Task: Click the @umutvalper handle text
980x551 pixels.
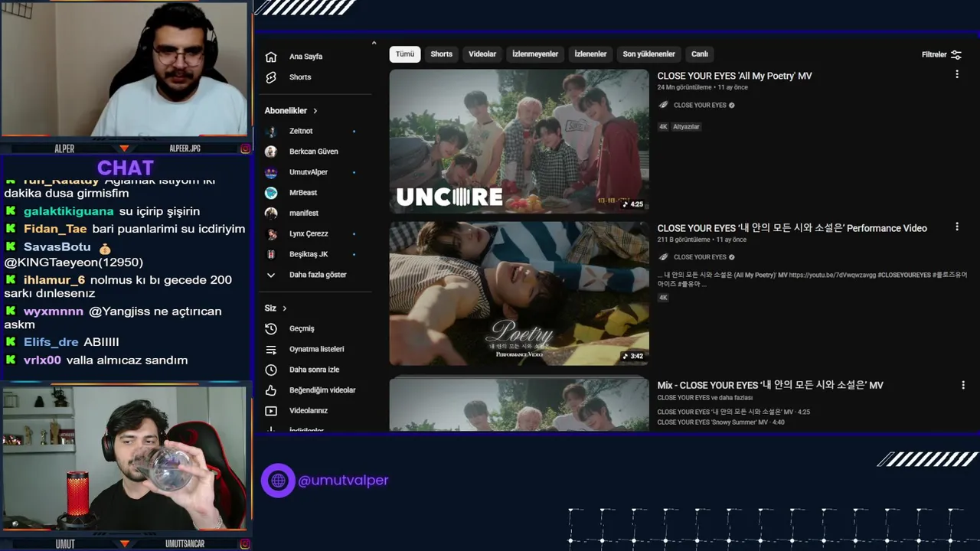Action: pos(343,481)
